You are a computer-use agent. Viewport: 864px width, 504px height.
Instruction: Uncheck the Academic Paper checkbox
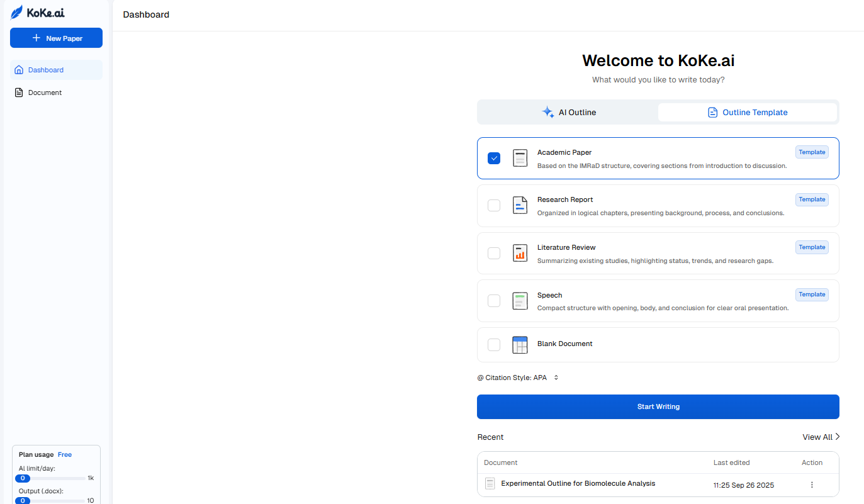pyautogui.click(x=494, y=158)
